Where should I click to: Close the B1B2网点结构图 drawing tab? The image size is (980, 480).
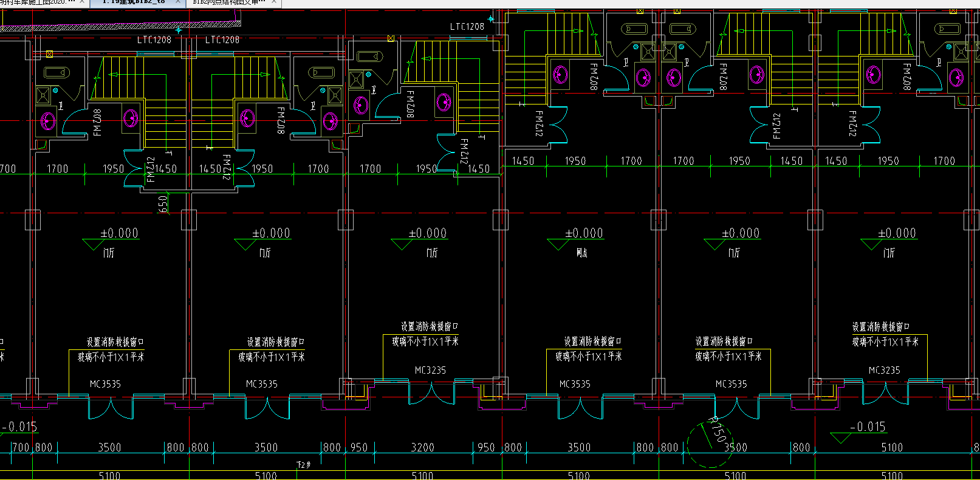274,2
